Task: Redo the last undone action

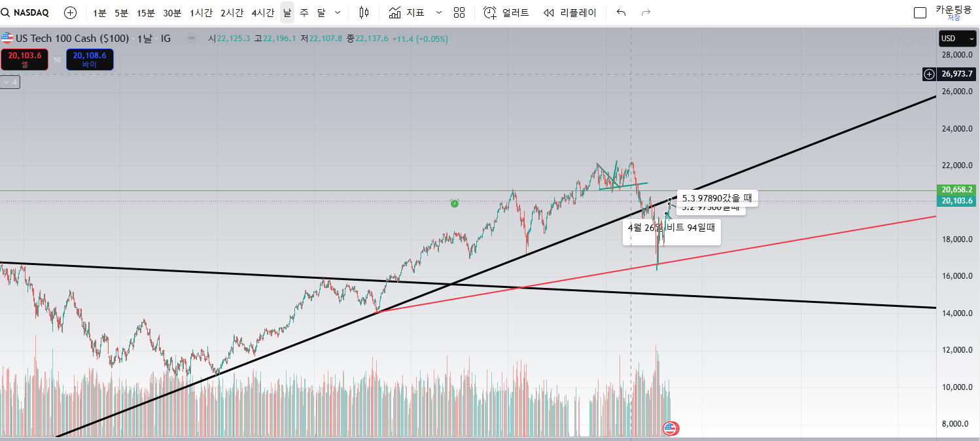Action: pyautogui.click(x=646, y=12)
